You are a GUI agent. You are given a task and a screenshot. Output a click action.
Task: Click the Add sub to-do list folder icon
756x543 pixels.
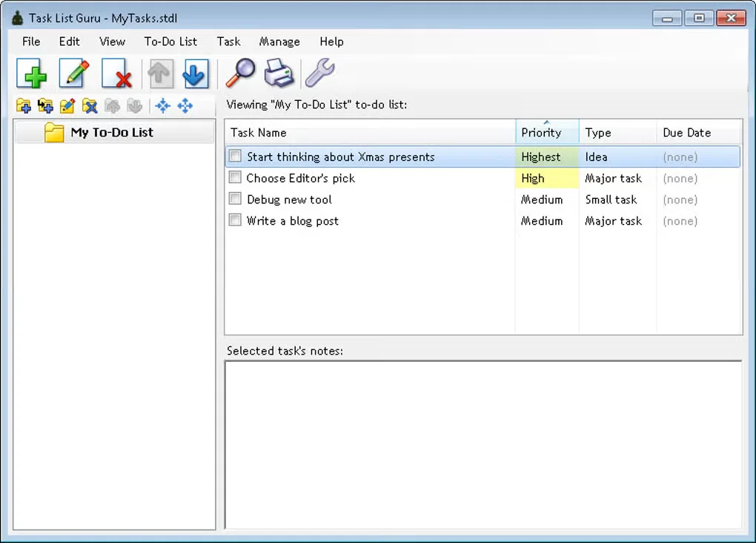[45, 105]
